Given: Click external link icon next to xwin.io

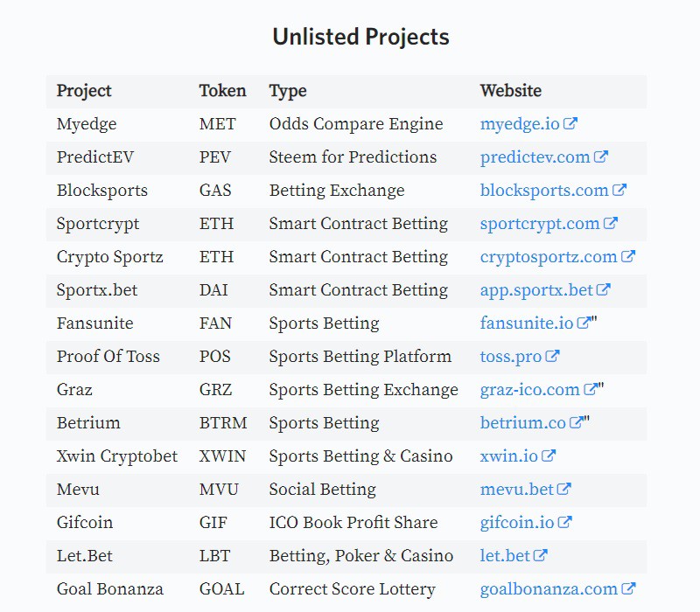Looking at the screenshot, I should [549, 456].
